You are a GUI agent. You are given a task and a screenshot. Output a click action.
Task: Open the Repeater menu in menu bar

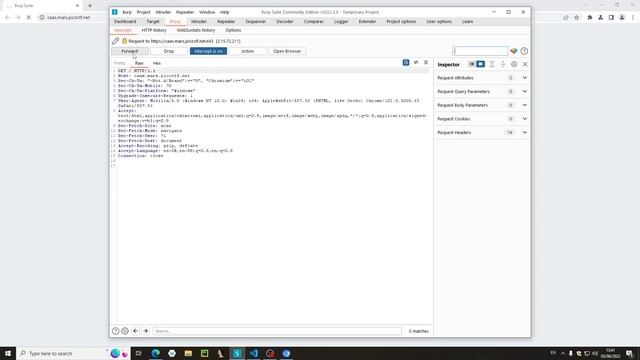tap(185, 12)
